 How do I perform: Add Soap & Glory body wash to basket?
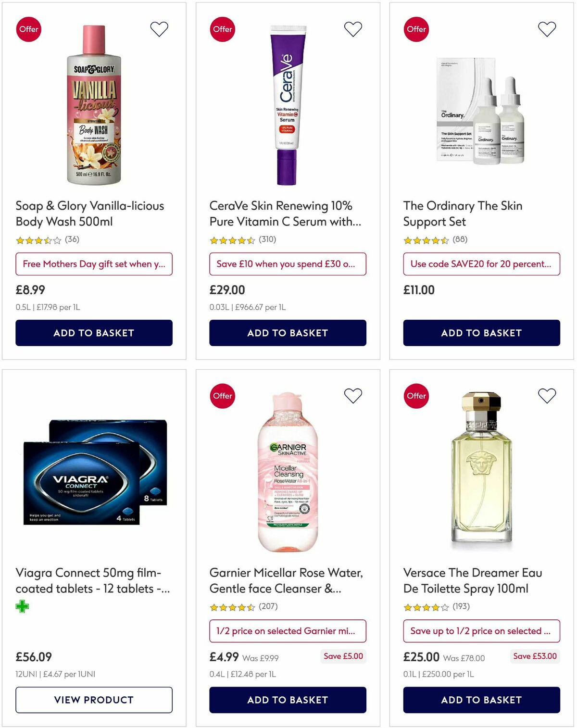click(x=94, y=333)
